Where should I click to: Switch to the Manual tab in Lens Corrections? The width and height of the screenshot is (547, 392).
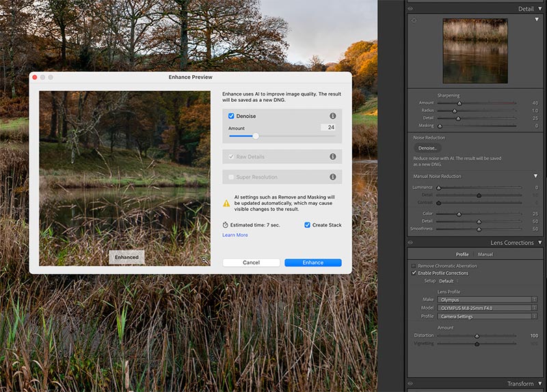tap(485, 254)
